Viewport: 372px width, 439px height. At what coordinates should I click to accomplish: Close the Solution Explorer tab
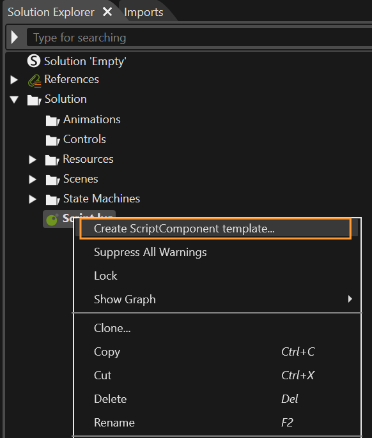click(107, 12)
